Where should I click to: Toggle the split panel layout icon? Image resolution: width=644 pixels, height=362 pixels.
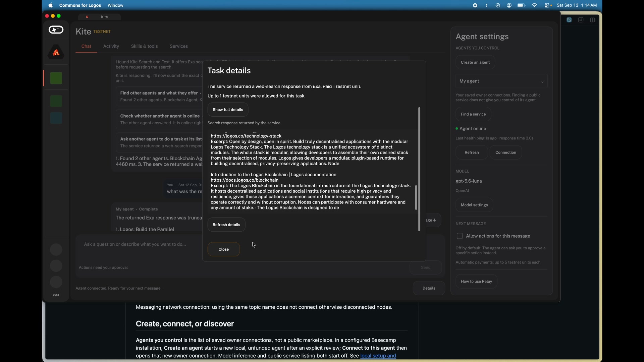(593, 20)
